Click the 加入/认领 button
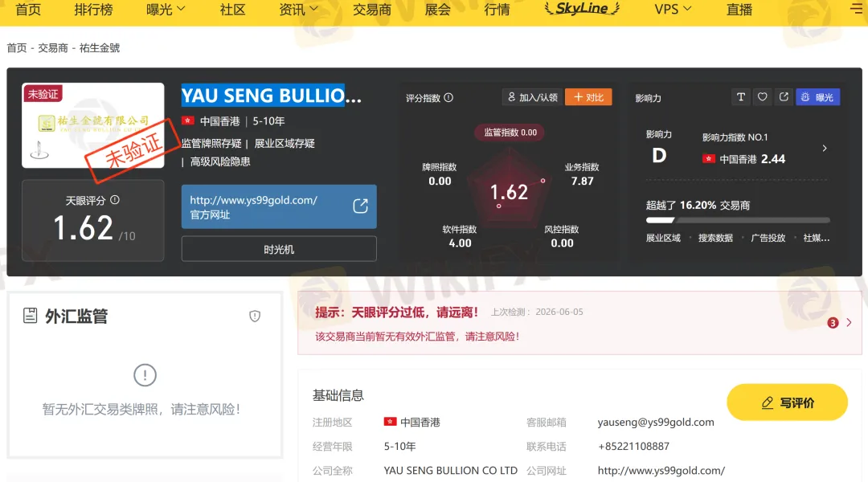The width and height of the screenshot is (868, 482). pos(533,97)
